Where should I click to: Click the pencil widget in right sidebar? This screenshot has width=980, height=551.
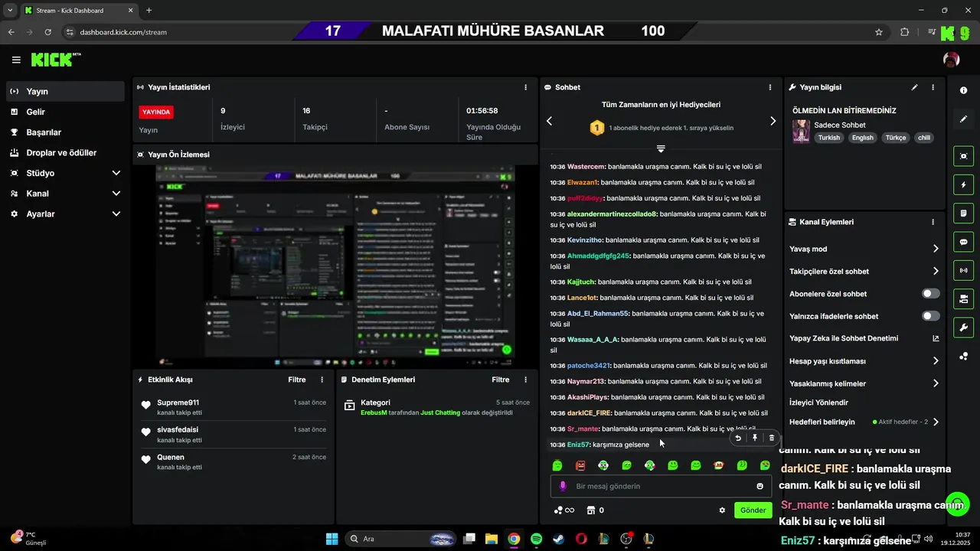963,119
